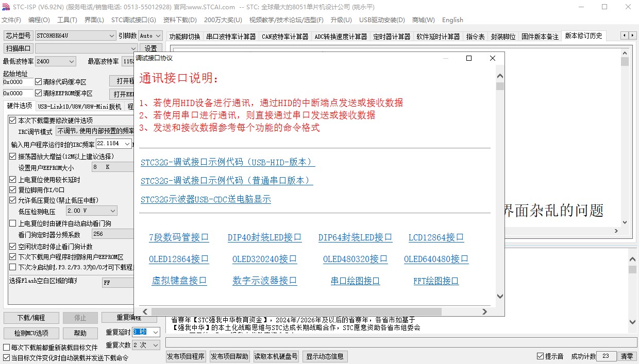
Task: Open 编程(O) menu
Action: pos(39,20)
